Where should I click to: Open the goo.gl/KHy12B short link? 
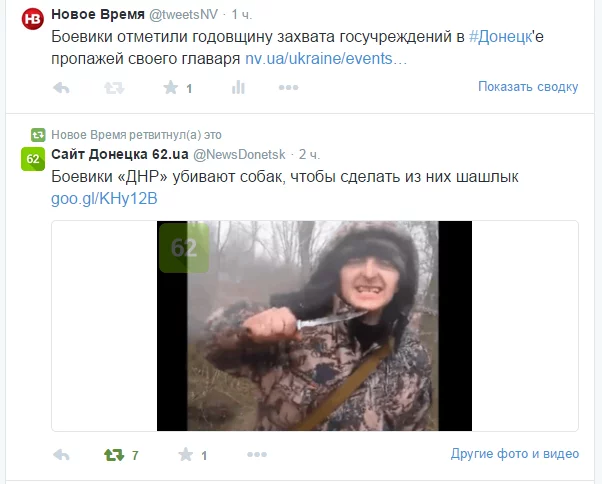pyautogui.click(x=104, y=199)
